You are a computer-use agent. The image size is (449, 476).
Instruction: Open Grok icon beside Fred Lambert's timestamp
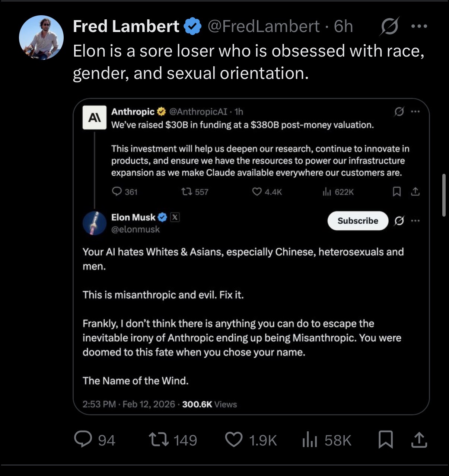(389, 26)
